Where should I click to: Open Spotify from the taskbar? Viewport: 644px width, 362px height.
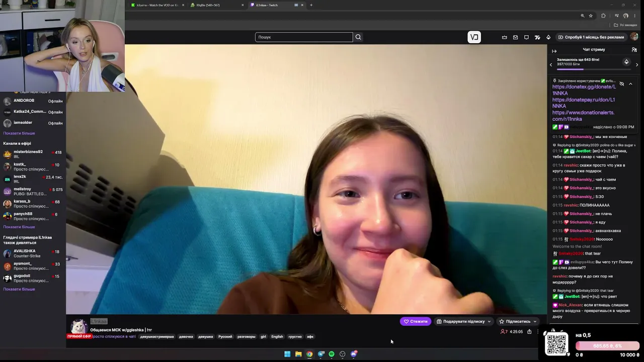(332, 354)
